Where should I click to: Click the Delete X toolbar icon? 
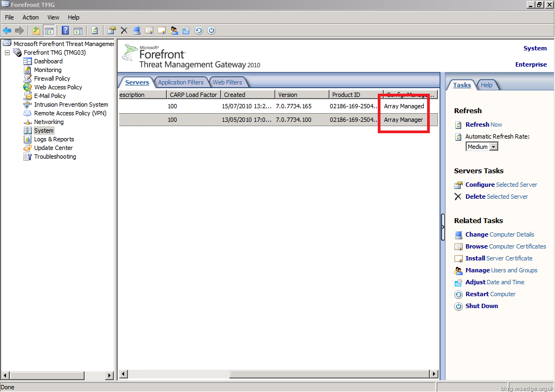(x=124, y=31)
